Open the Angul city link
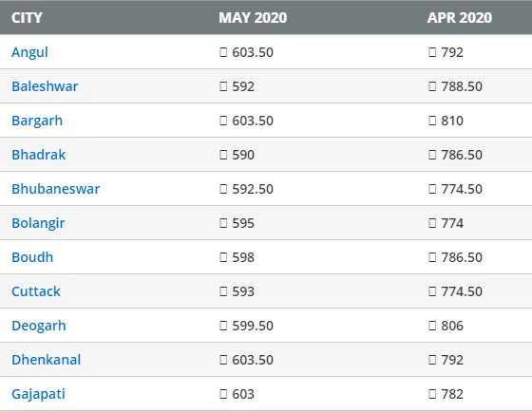Viewport: 532px width, 412px height. (x=29, y=52)
